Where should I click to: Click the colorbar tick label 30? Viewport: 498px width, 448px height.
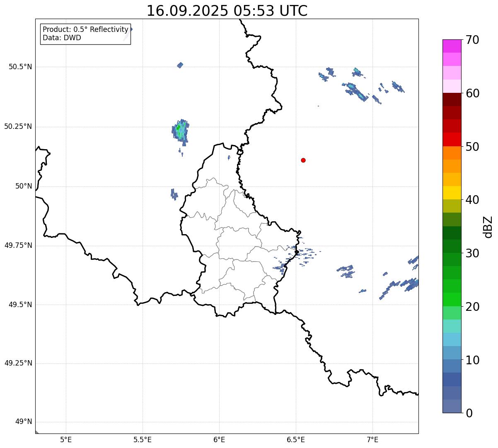(472, 253)
